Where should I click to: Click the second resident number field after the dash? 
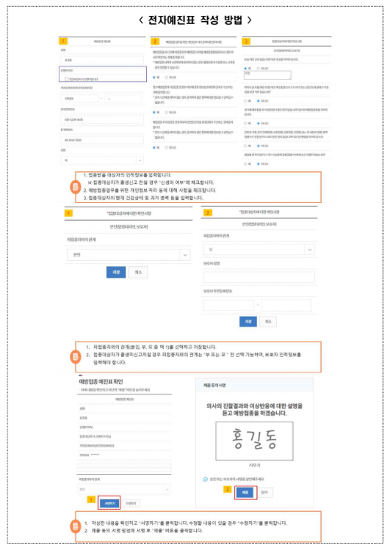click(122, 99)
